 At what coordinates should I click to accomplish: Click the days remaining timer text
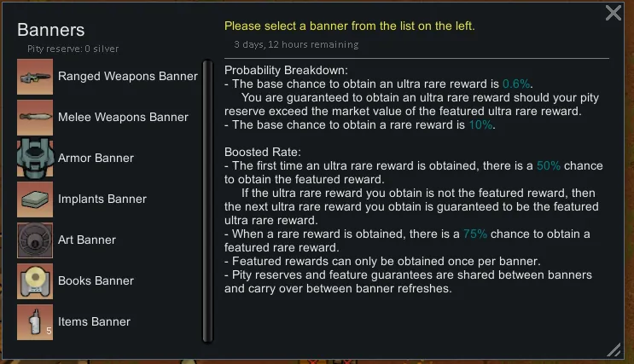coord(296,44)
